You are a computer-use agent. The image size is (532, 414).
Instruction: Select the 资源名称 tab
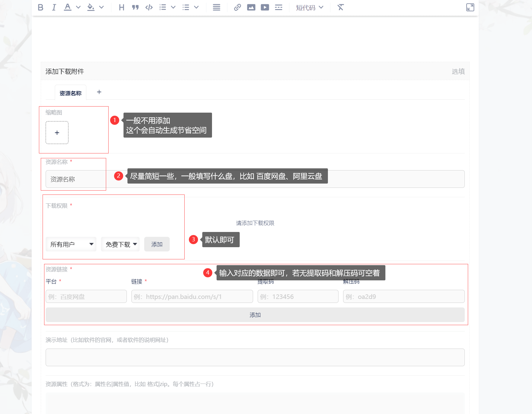[x=70, y=93]
